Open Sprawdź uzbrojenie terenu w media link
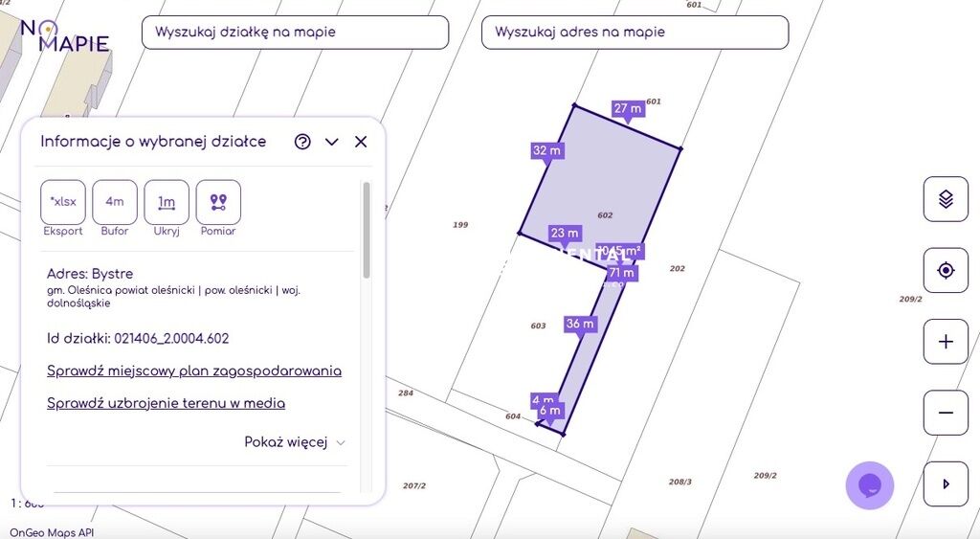The height and width of the screenshot is (539, 980). click(x=166, y=404)
